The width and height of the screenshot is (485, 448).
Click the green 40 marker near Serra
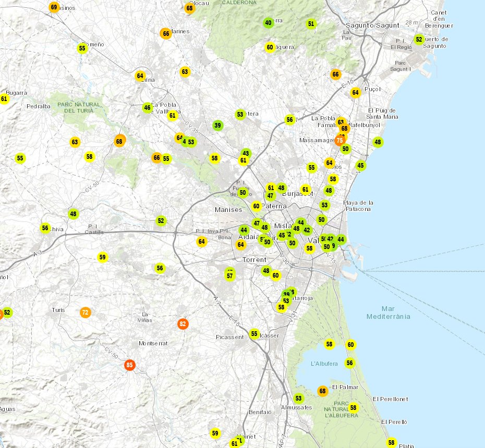coord(268,22)
